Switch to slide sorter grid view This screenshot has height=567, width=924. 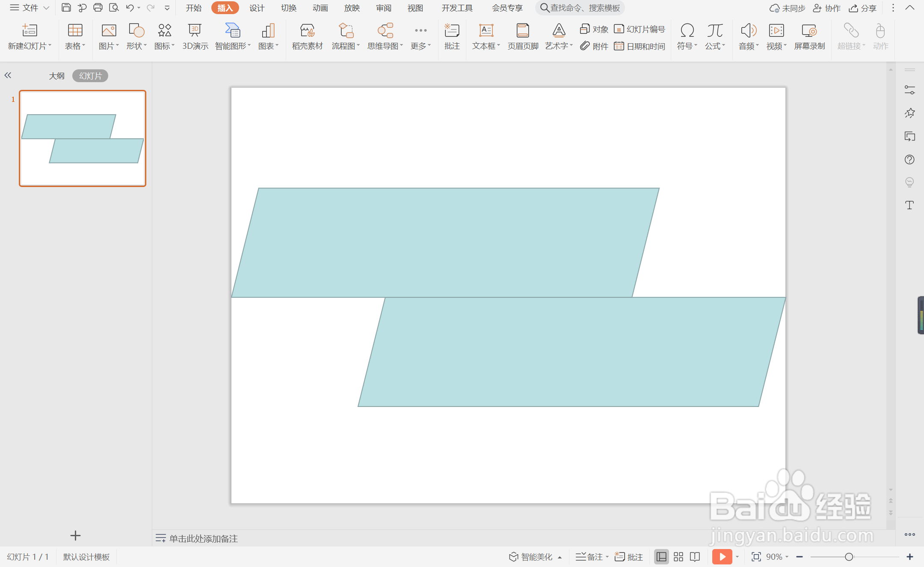[678, 557]
